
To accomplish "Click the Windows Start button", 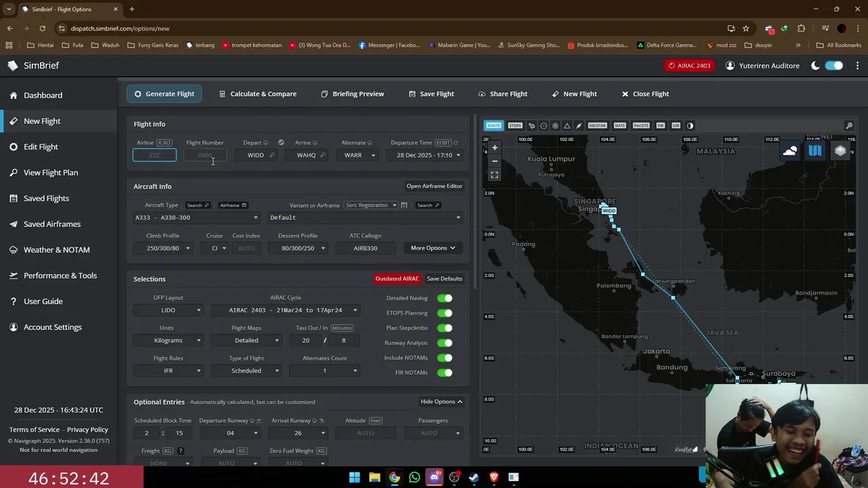I will tap(355, 477).
